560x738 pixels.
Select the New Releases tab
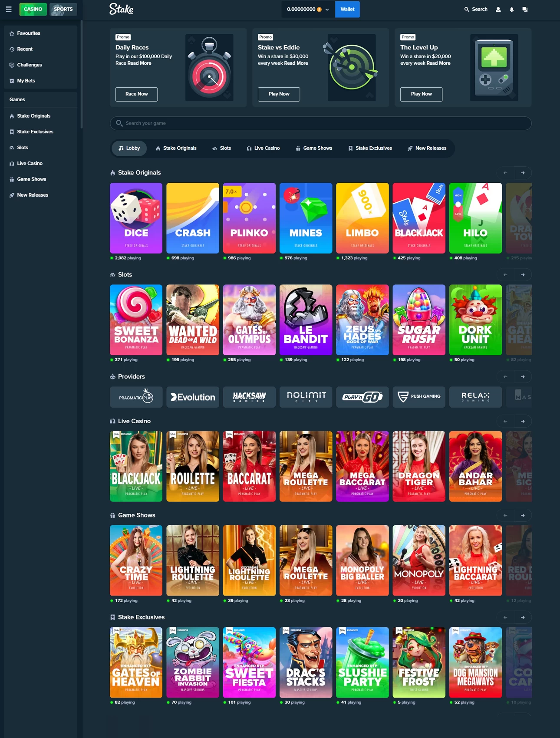coord(427,148)
